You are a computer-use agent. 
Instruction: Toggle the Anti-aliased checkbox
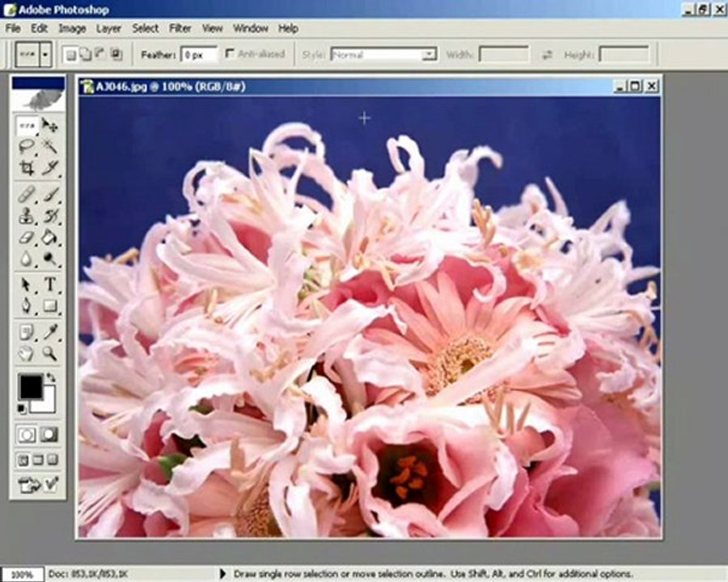pyautogui.click(x=230, y=54)
